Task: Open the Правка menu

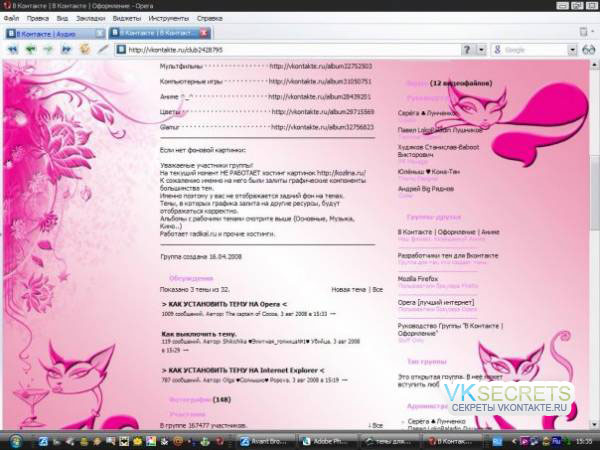Action: point(38,18)
